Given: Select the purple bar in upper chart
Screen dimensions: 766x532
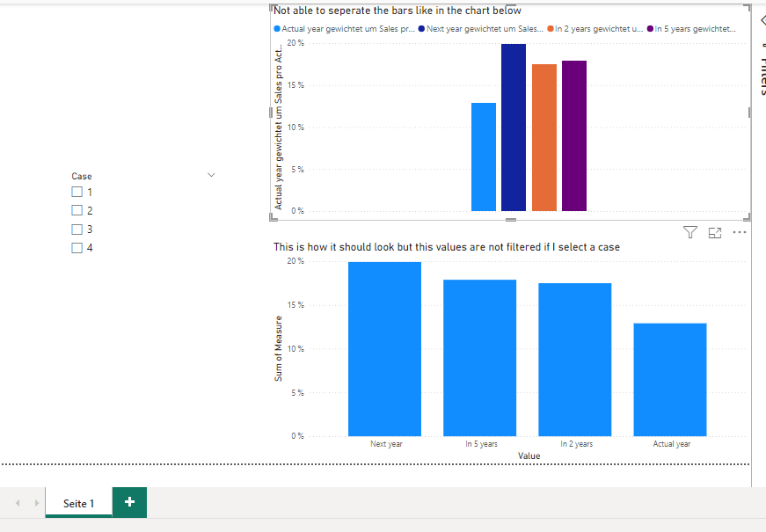Looking at the screenshot, I should [574, 135].
